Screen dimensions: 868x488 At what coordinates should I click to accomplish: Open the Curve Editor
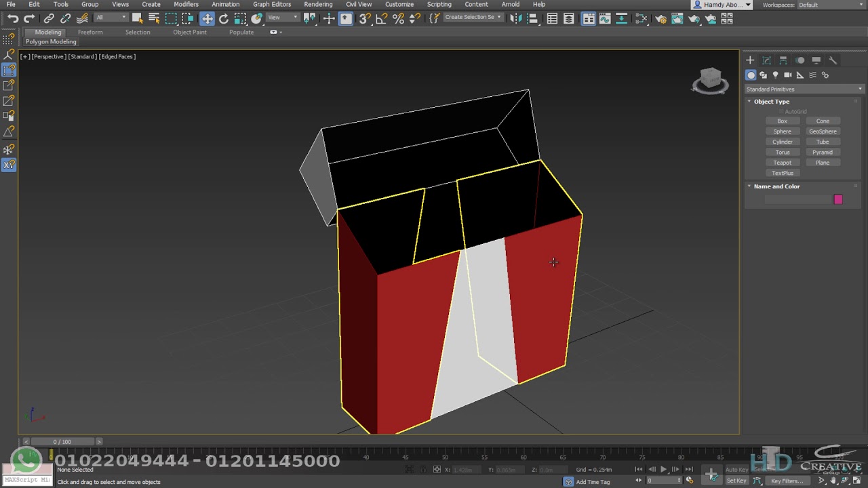pyautogui.click(x=605, y=19)
